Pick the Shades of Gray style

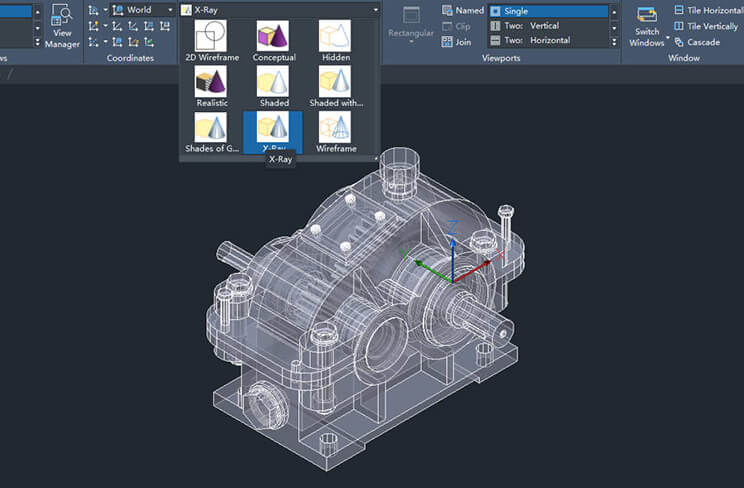click(210, 132)
